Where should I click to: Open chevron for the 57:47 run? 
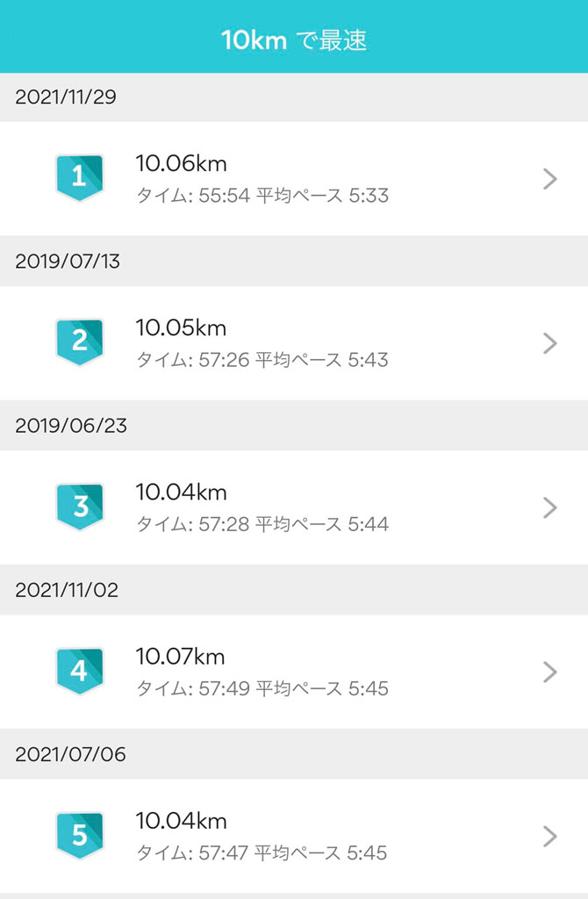pos(550,836)
